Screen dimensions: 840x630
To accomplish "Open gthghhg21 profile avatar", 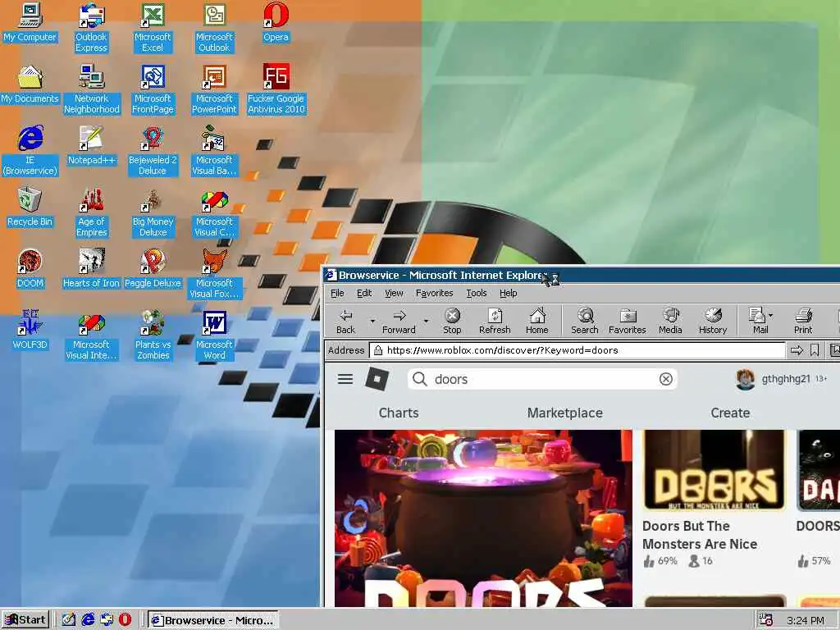I will click(745, 379).
